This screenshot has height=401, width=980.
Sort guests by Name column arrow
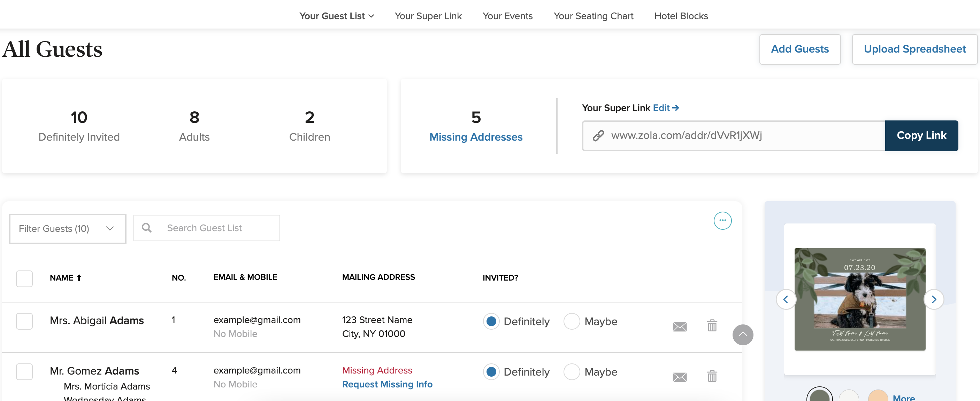click(79, 278)
